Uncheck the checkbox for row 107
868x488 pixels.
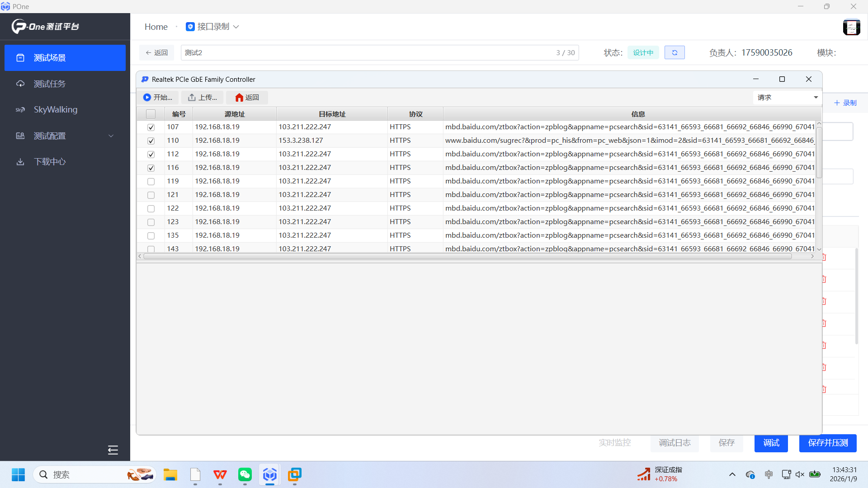pos(151,127)
